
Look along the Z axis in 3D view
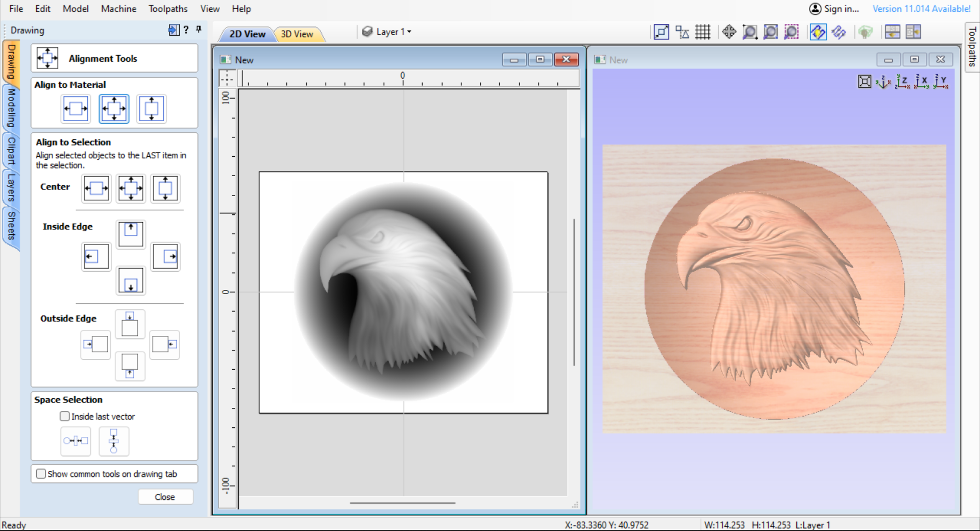(903, 82)
